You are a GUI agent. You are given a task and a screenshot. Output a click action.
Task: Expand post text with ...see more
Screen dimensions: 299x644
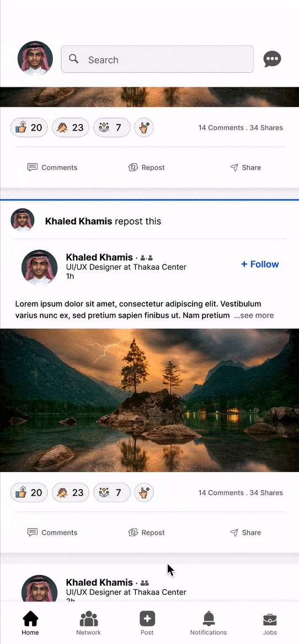tap(254, 316)
